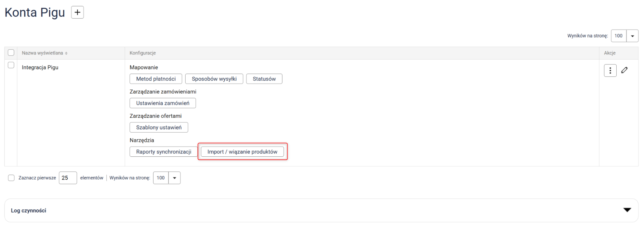
Task: Open the three-dot actions menu for Integracja Pigu
Action: (610, 71)
